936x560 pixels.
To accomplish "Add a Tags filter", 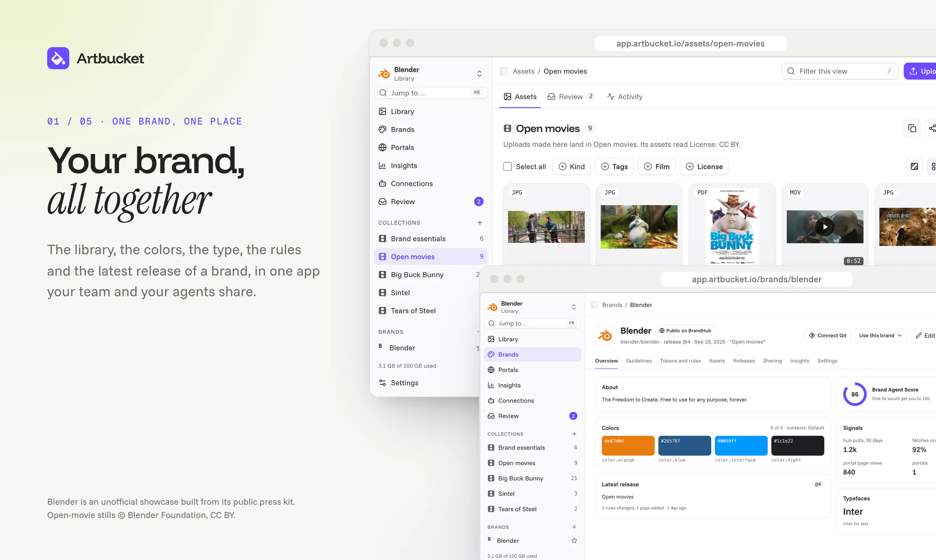I will point(614,167).
